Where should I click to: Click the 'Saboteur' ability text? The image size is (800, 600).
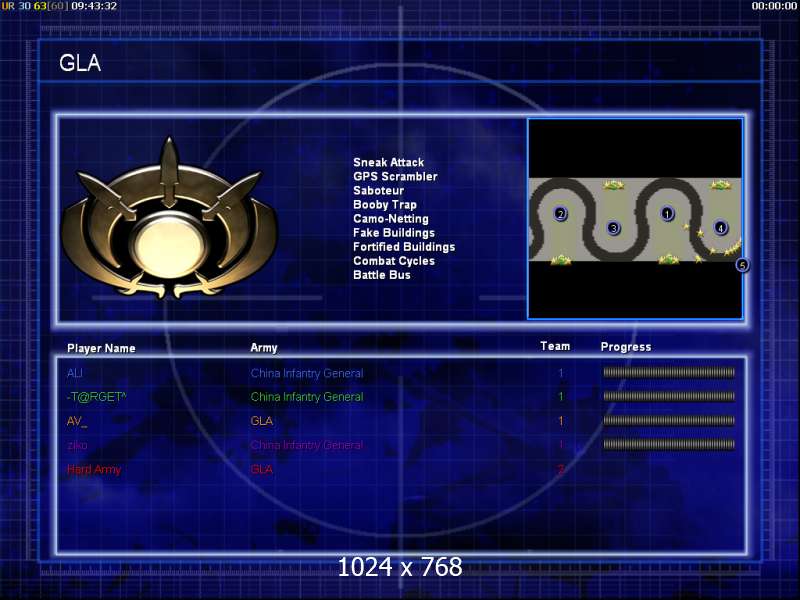click(x=378, y=191)
